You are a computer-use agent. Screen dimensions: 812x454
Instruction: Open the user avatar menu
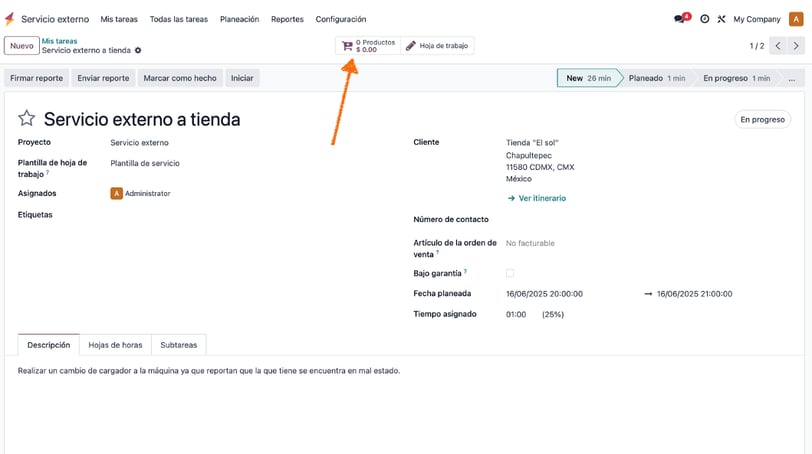pyautogui.click(x=796, y=19)
